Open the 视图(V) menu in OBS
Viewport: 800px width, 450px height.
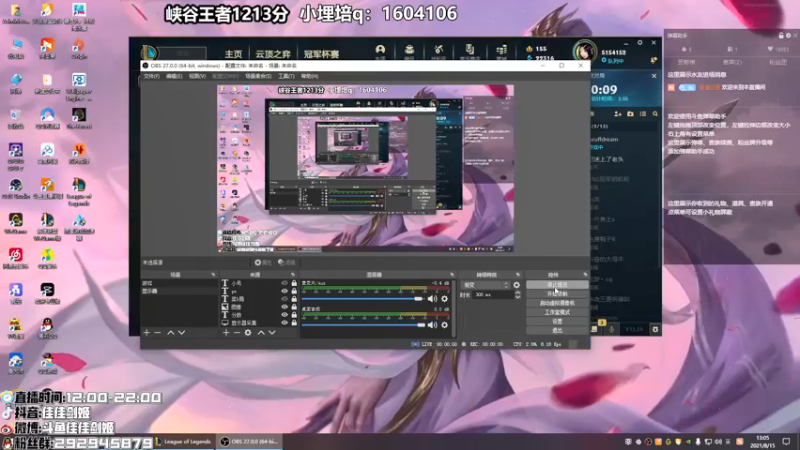(197, 76)
